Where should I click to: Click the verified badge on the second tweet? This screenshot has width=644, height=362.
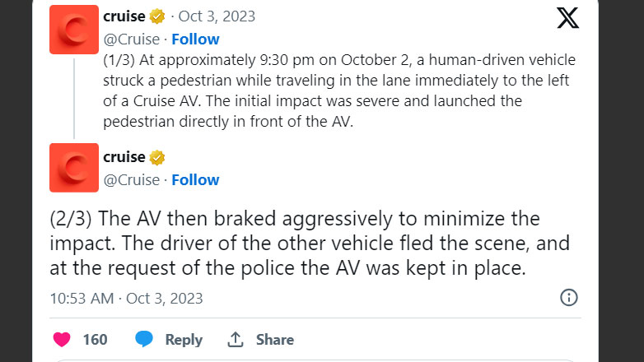[x=157, y=157]
